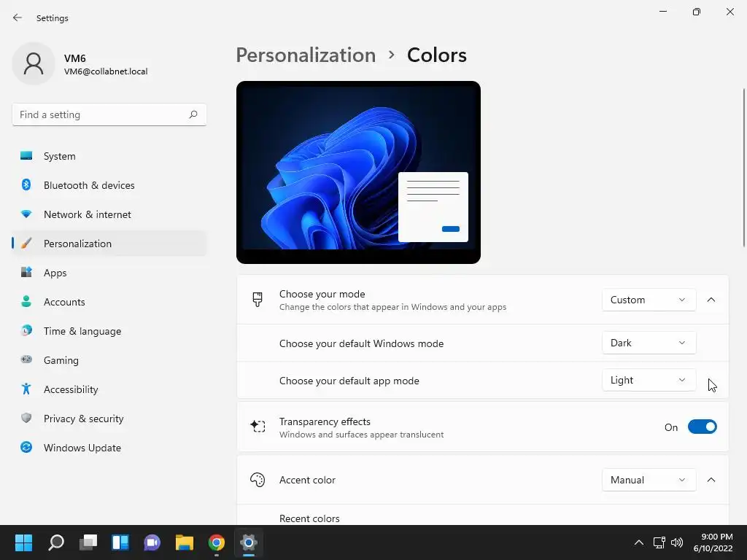Screen dimensions: 747x560
Task: Click the Windows Update sync icon
Action: [x=26, y=447]
